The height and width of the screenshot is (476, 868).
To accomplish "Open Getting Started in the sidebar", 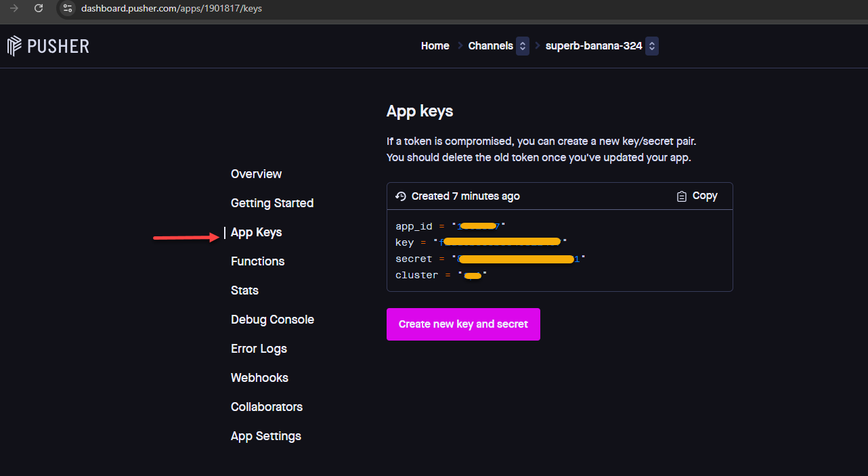I will (x=272, y=203).
